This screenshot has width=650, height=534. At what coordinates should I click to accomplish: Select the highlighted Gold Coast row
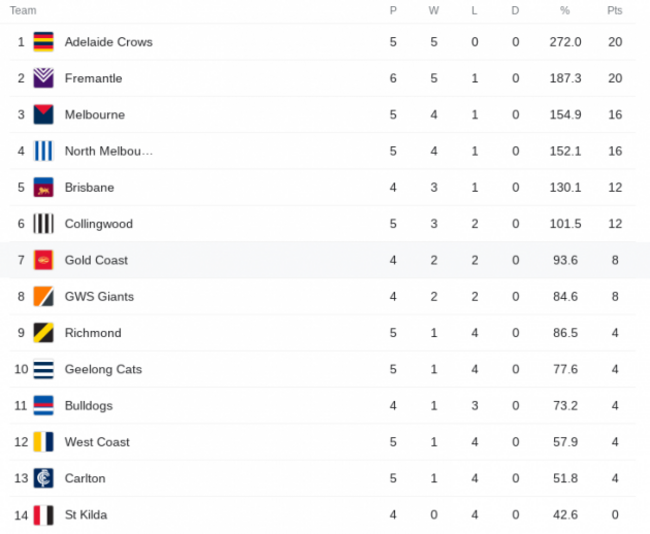pyautogui.click(x=325, y=260)
